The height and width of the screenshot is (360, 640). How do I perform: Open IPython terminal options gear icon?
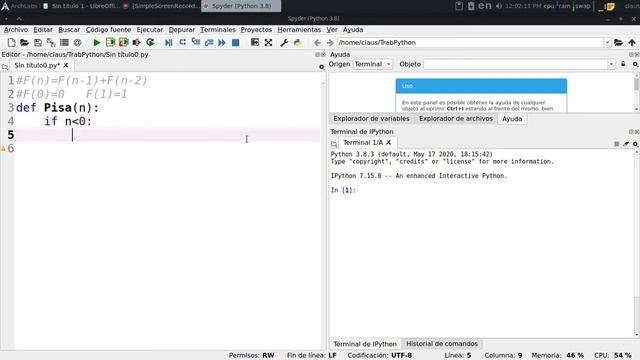(635, 144)
